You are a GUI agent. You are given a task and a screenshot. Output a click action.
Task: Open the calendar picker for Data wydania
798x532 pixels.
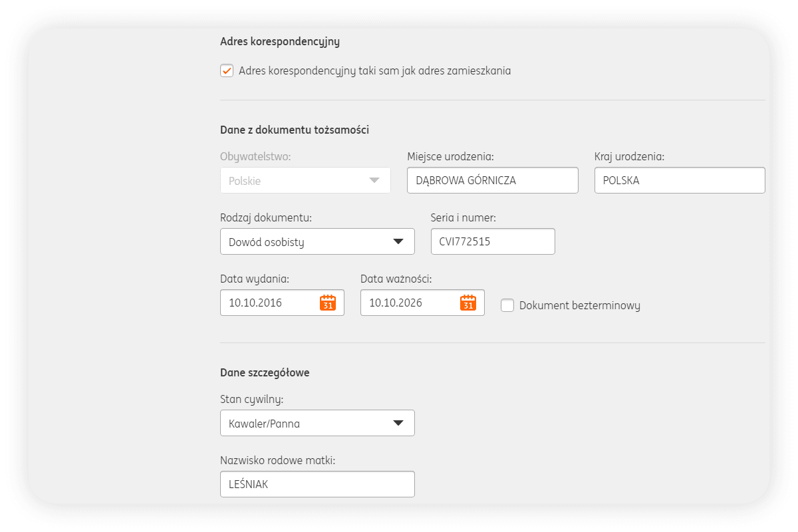pos(327,303)
